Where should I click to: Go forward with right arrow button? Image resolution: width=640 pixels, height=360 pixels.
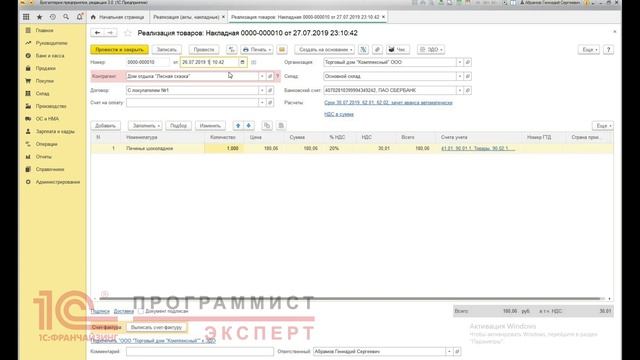click(x=110, y=33)
